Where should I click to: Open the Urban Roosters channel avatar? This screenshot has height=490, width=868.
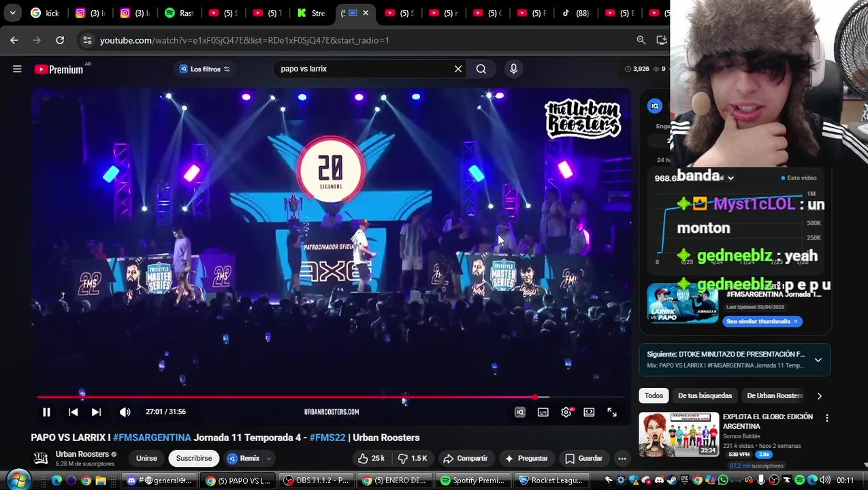pyautogui.click(x=41, y=458)
